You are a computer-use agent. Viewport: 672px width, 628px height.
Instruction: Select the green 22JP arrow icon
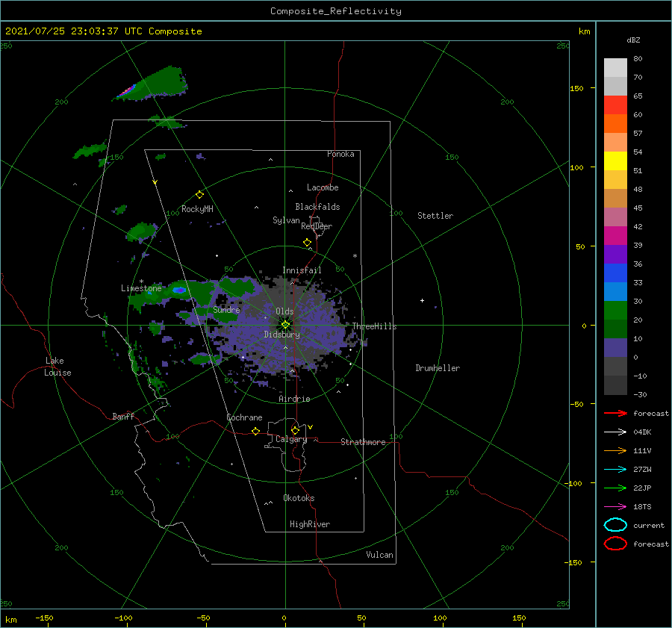[x=615, y=488]
